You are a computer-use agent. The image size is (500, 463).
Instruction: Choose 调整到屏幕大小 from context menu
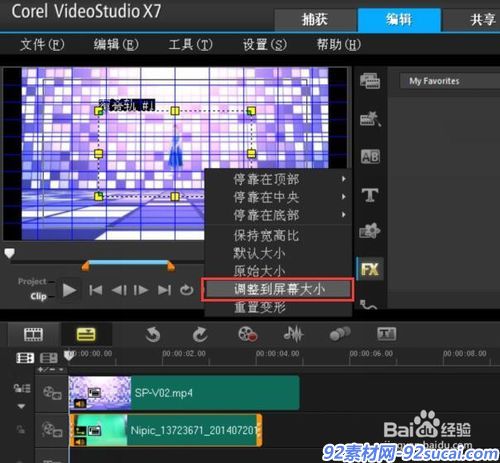coord(278,289)
